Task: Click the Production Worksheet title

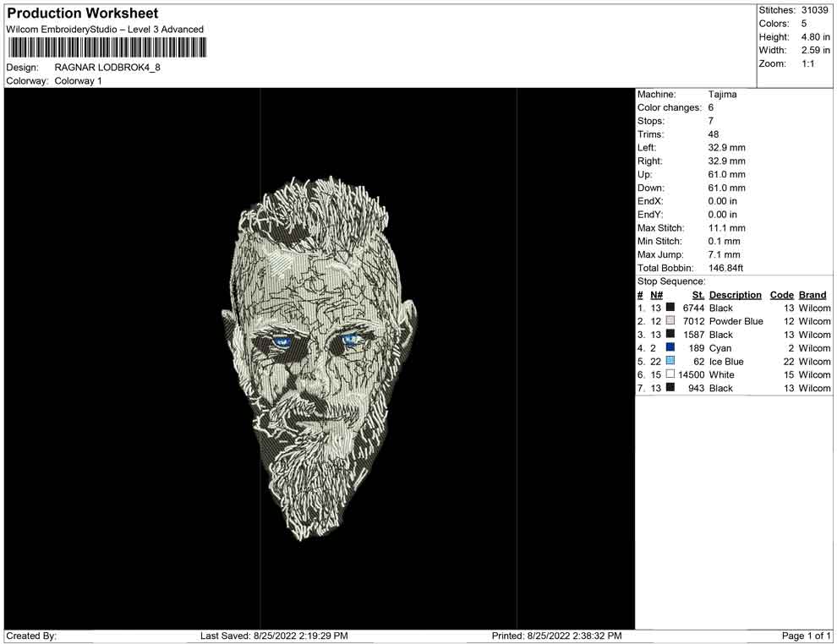Action: point(83,14)
